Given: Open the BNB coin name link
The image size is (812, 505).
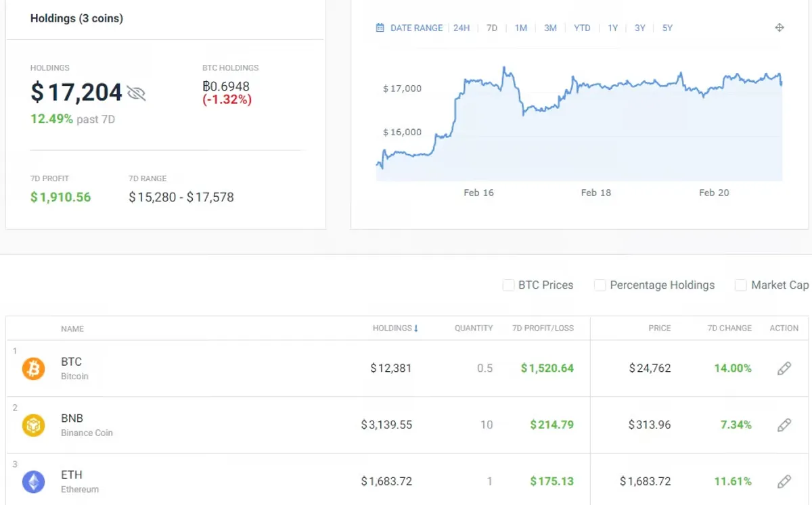Looking at the screenshot, I should 72,418.
